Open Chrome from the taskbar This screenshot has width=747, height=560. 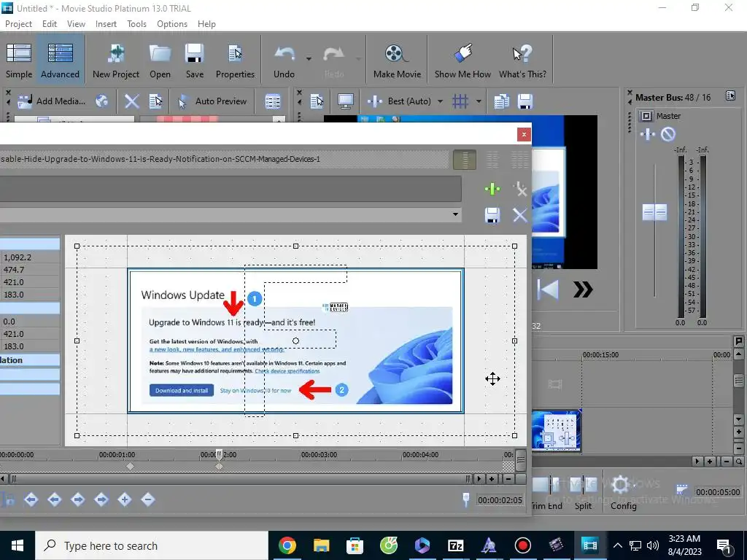pyautogui.click(x=287, y=545)
